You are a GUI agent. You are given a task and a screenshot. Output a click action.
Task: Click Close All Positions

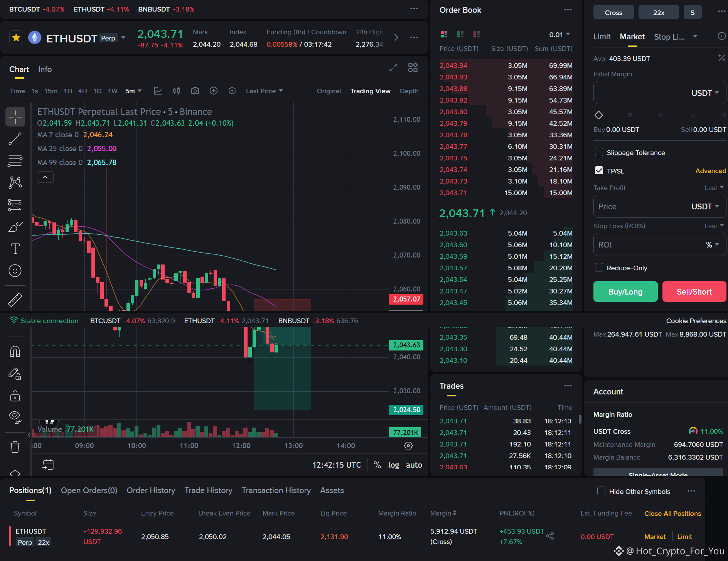pyautogui.click(x=672, y=514)
